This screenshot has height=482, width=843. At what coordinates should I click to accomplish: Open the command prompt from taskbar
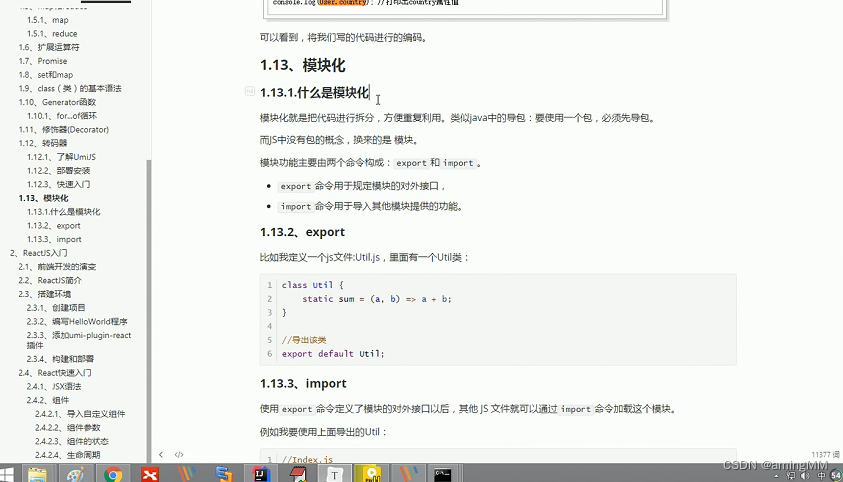[x=442, y=474]
